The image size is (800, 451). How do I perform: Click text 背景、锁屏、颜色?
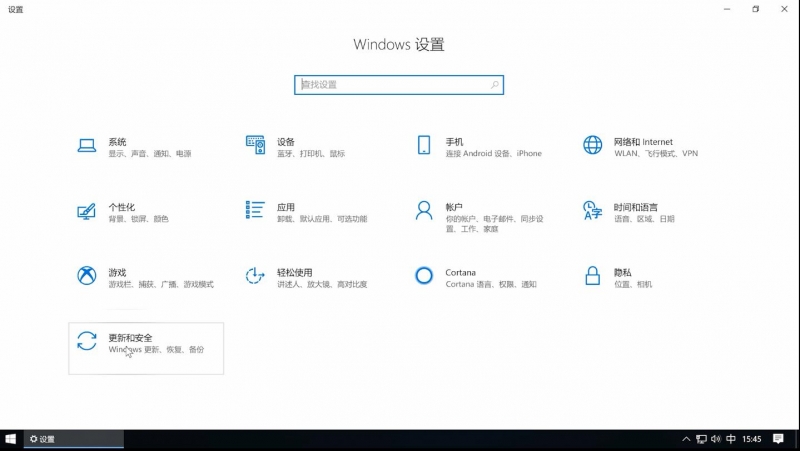click(x=138, y=219)
